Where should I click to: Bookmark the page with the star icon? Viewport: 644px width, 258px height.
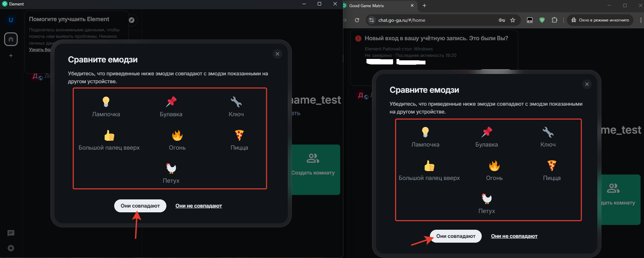(513, 20)
